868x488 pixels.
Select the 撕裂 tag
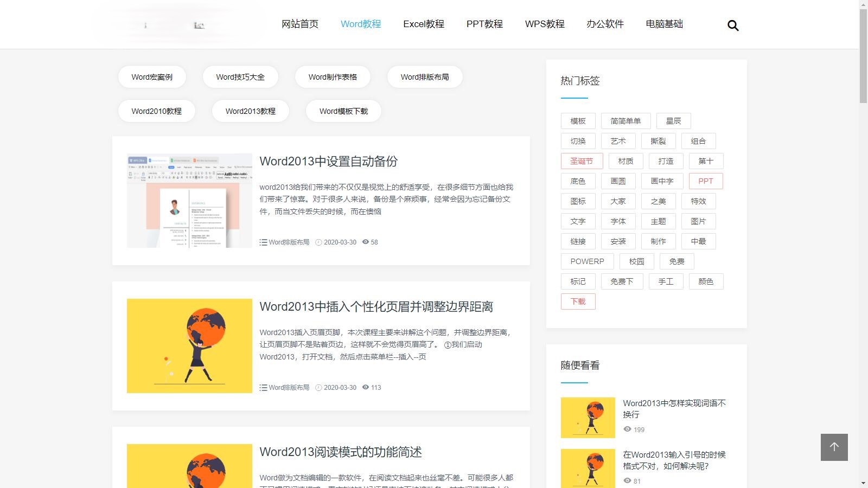(x=658, y=141)
